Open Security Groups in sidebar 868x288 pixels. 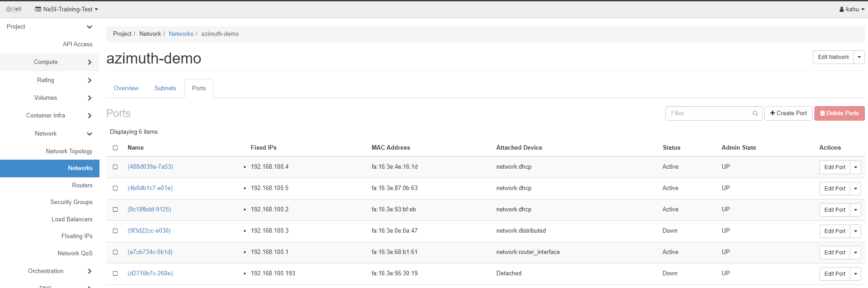(71, 202)
